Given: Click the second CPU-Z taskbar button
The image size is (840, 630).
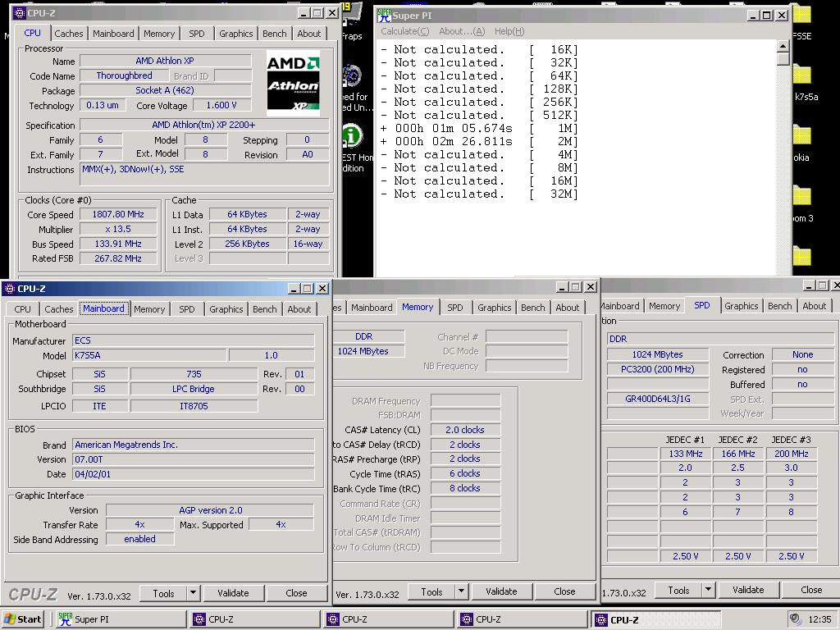Looking at the screenshot, I should (x=389, y=619).
